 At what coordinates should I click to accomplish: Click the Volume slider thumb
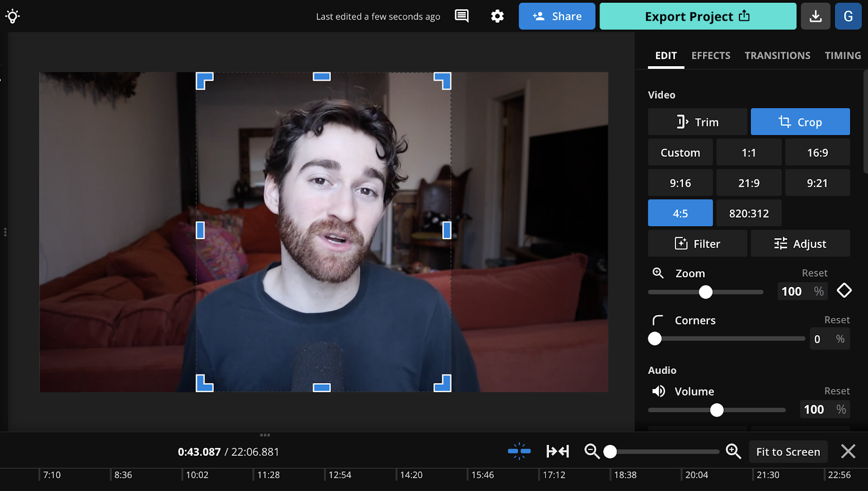717,410
